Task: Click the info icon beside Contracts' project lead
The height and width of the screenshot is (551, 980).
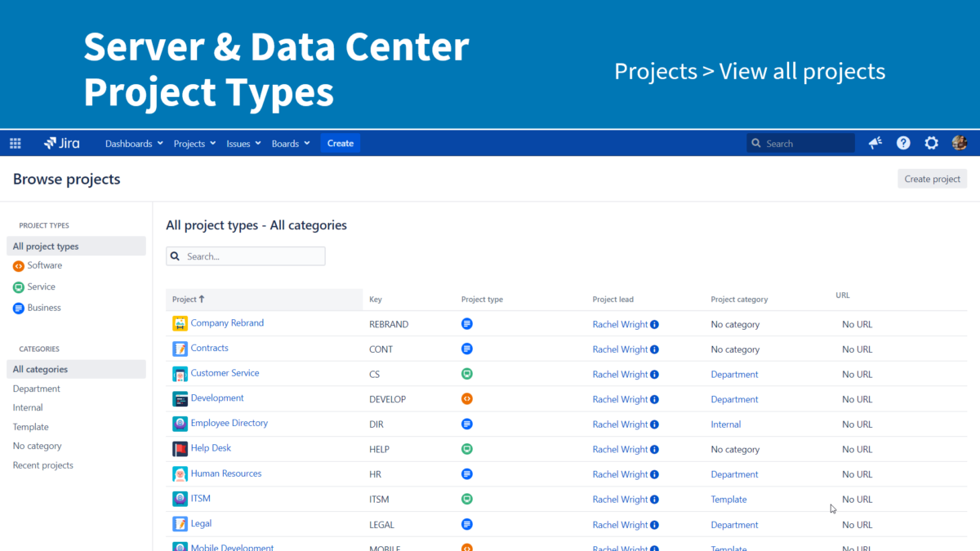Action: 654,349
